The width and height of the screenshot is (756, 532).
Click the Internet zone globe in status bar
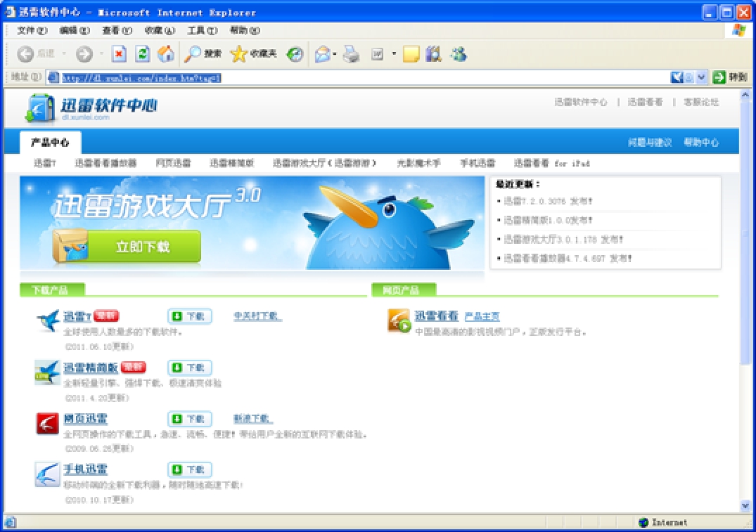(x=643, y=522)
